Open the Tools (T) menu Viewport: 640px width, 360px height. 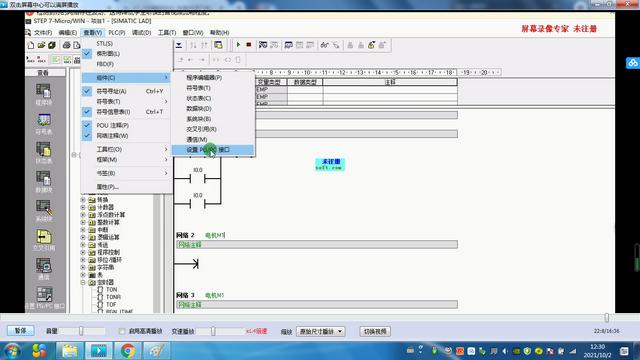[x=167, y=32]
